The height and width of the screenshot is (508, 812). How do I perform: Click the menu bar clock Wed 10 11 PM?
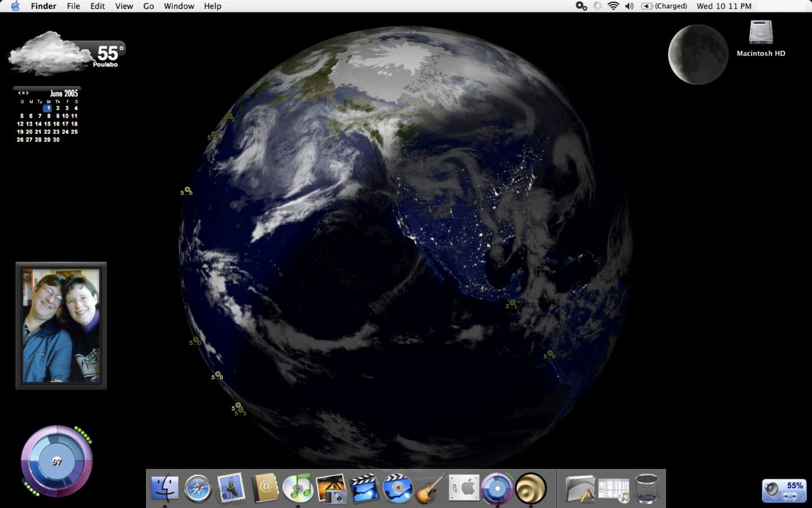[724, 6]
